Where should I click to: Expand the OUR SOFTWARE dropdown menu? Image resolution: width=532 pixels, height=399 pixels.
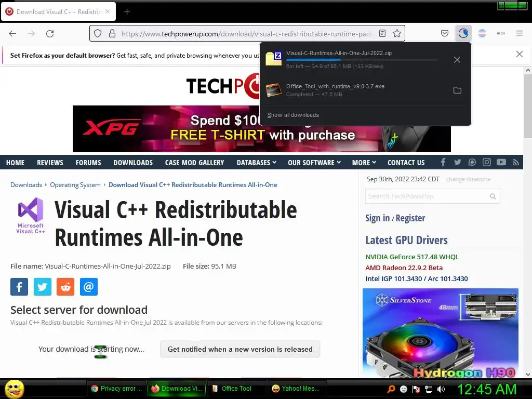(314, 163)
